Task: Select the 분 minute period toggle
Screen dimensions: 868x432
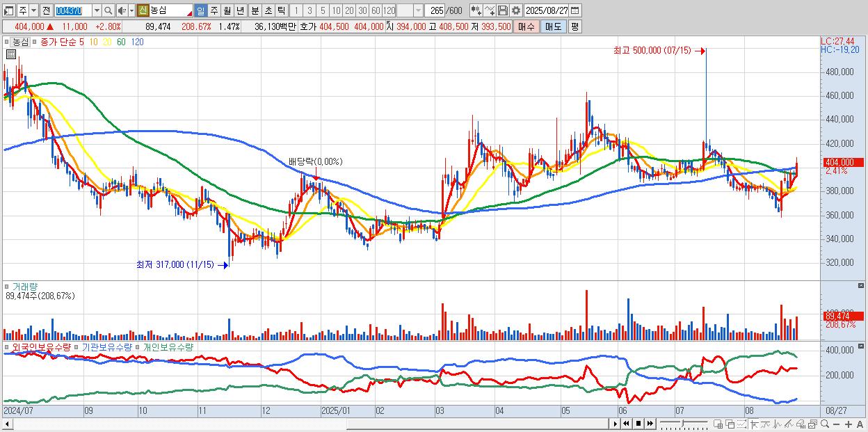Action: [254, 10]
